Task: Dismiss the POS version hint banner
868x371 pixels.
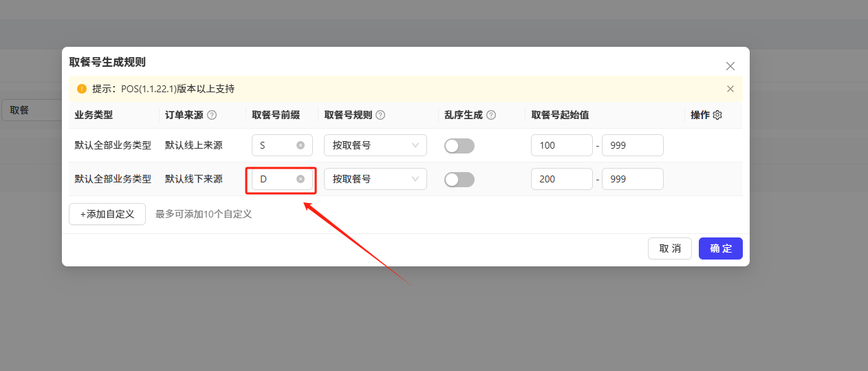Action: [x=730, y=89]
